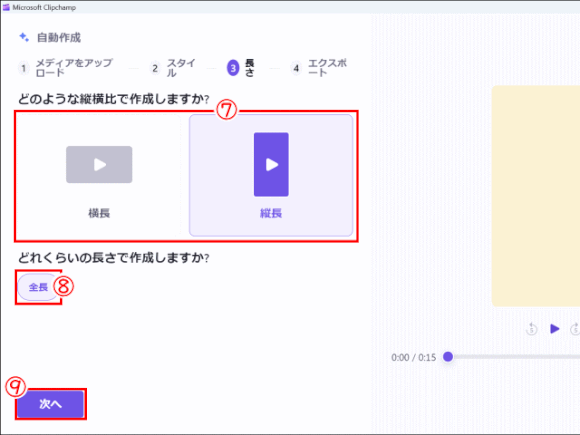
Task: Click the 自動作成 heading text
Action: (59, 37)
